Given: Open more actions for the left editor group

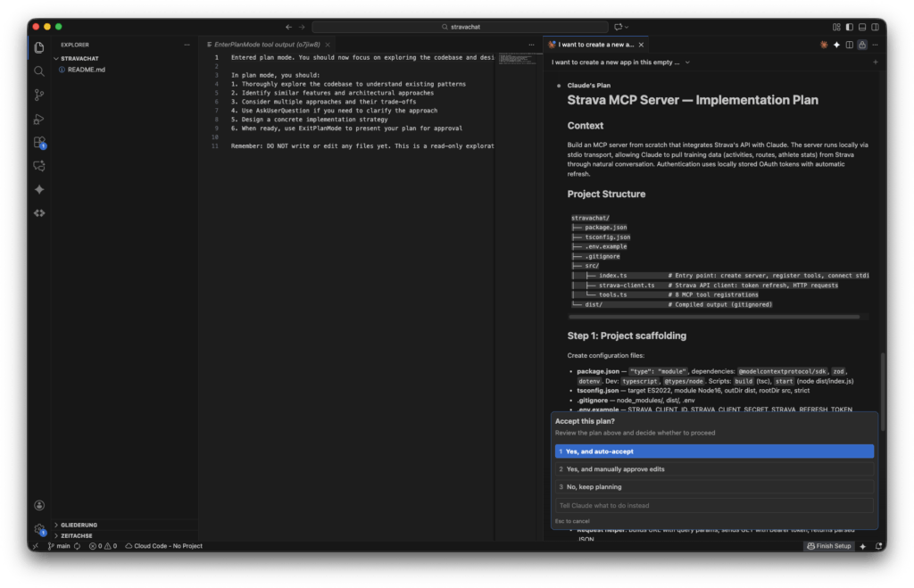Looking at the screenshot, I should (531, 45).
